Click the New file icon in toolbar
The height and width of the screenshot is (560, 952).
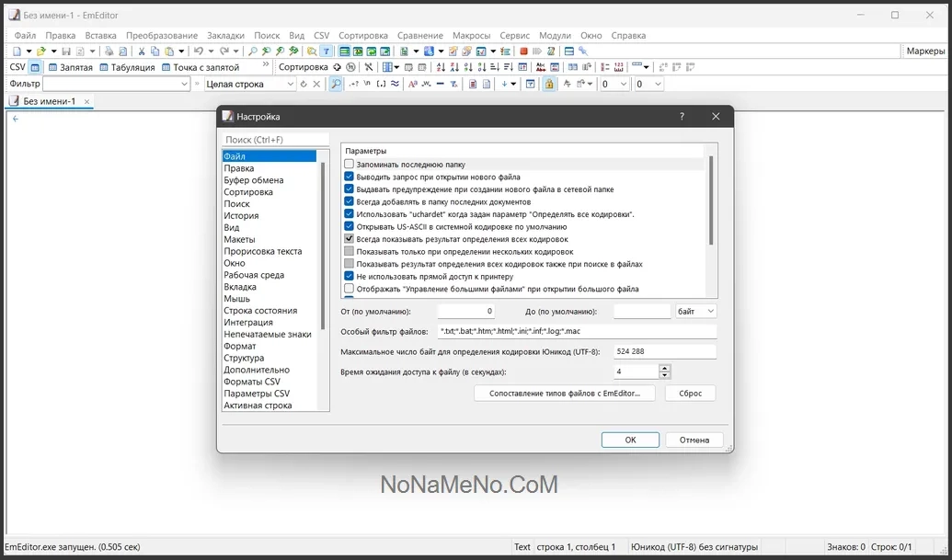click(17, 51)
